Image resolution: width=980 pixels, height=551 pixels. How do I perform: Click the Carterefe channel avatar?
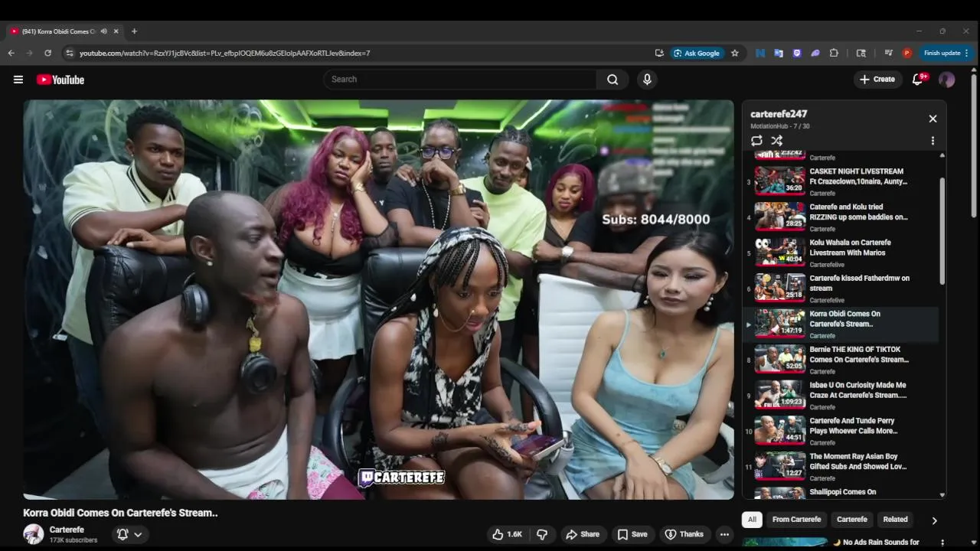[x=34, y=534]
